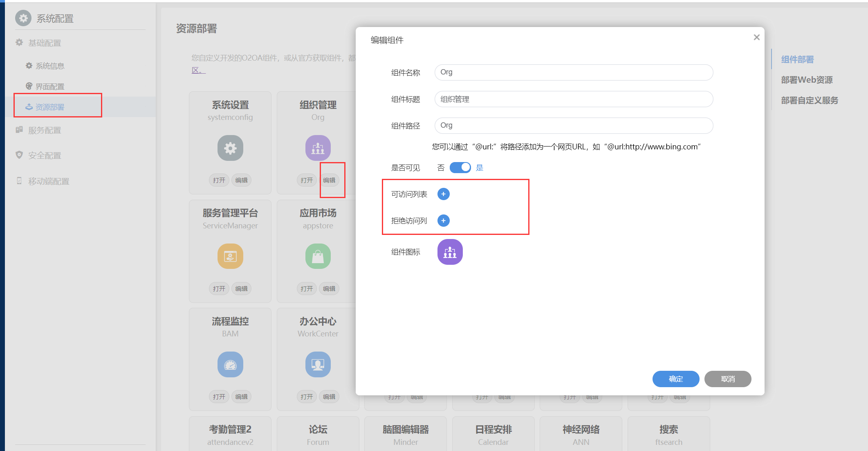Screen dimensions: 868x451
Task: Click the 确定 confirm button
Action: (x=675, y=379)
